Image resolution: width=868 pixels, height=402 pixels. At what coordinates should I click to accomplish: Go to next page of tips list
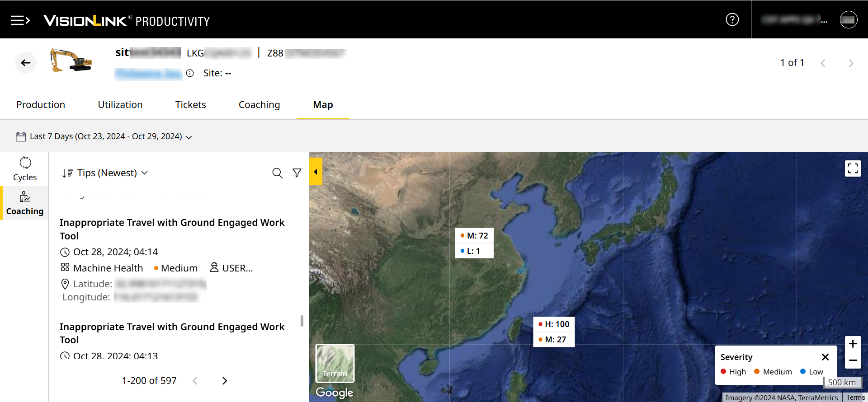(225, 381)
